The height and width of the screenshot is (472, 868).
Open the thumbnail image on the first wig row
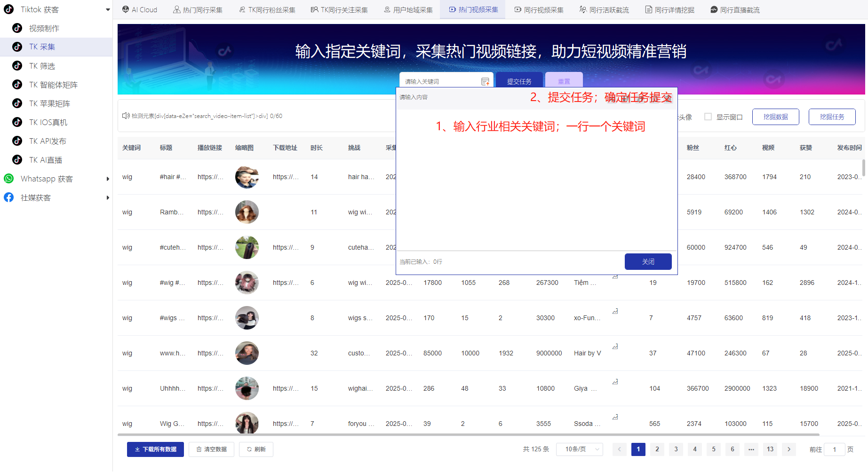(x=247, y=177)
